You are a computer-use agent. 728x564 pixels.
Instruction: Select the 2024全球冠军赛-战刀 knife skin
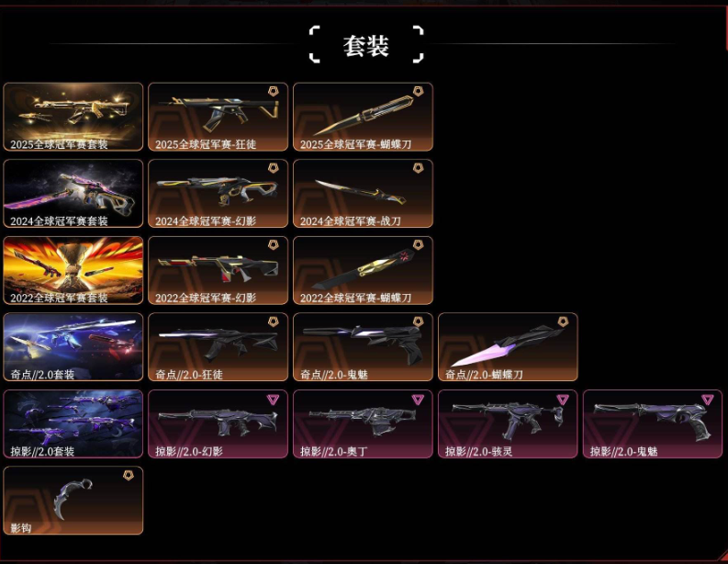tap(363, 193)
